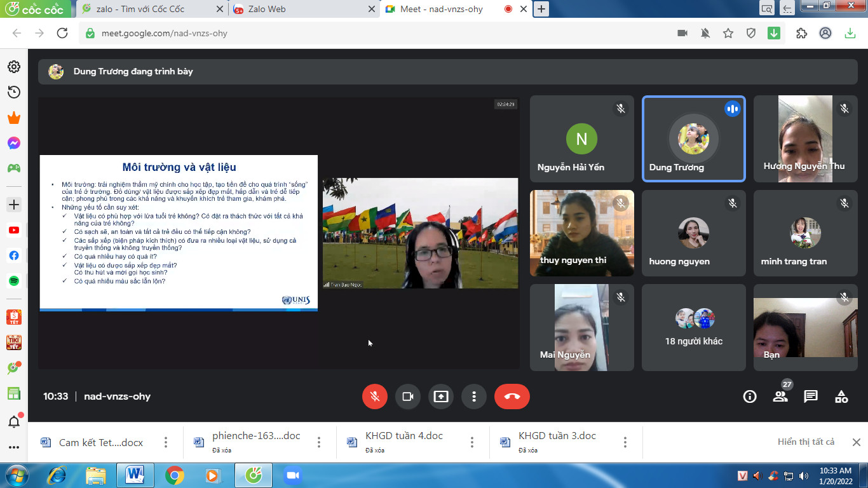Image resolution: width=868 pixels, height=488 pixels.
Task: Open Microsoft Word from the taskbar
Action: point(135,475)
